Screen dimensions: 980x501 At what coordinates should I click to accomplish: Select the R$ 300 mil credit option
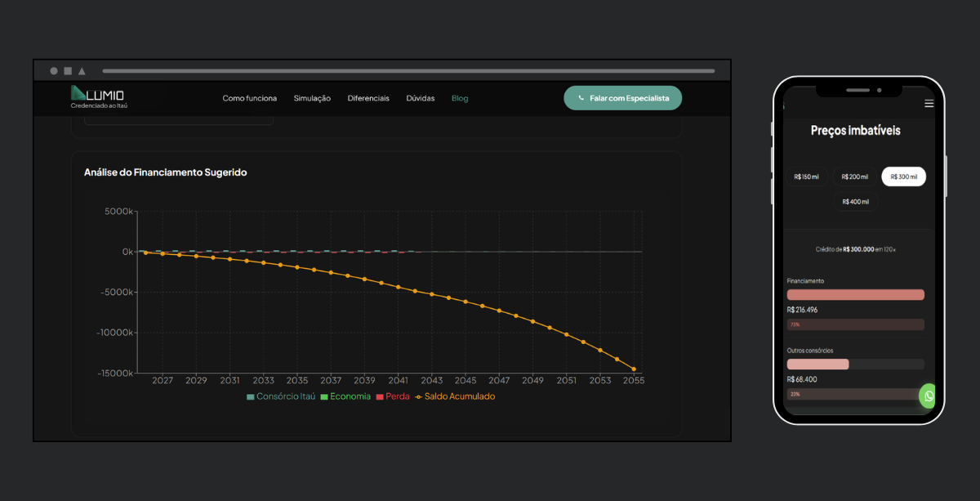pyautogui.click(x=903, y=177)
